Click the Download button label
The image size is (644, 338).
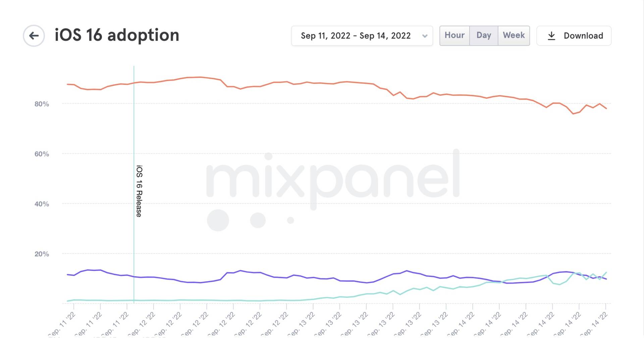(x=583, y=36)
